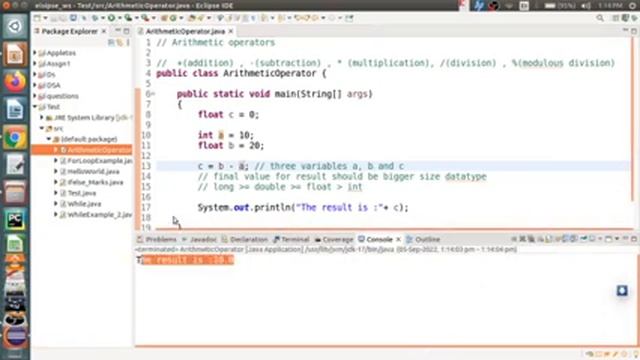Click the Save icon in the toolbar
This screenshot has height=360, width=640.
click(54, 18)
